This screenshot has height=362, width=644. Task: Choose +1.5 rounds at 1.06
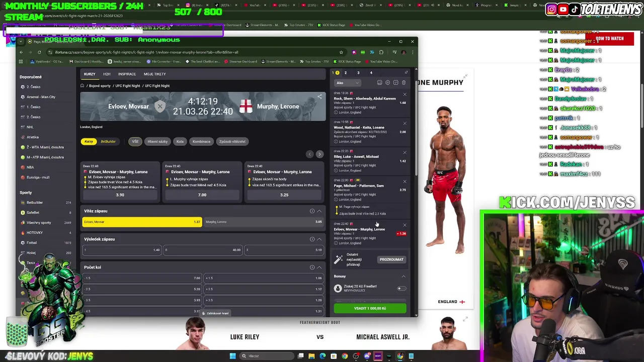pos(264,278)
